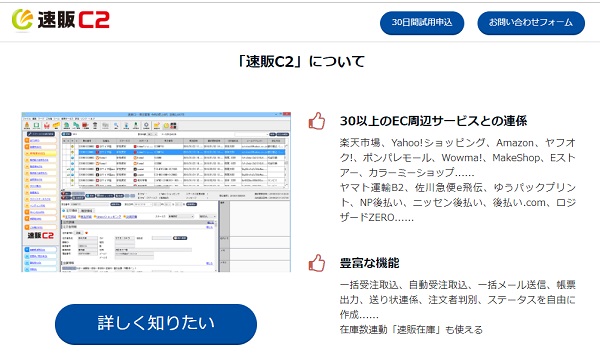Click thumbs-up icon beside 豊富な機能

coord(317,263)
